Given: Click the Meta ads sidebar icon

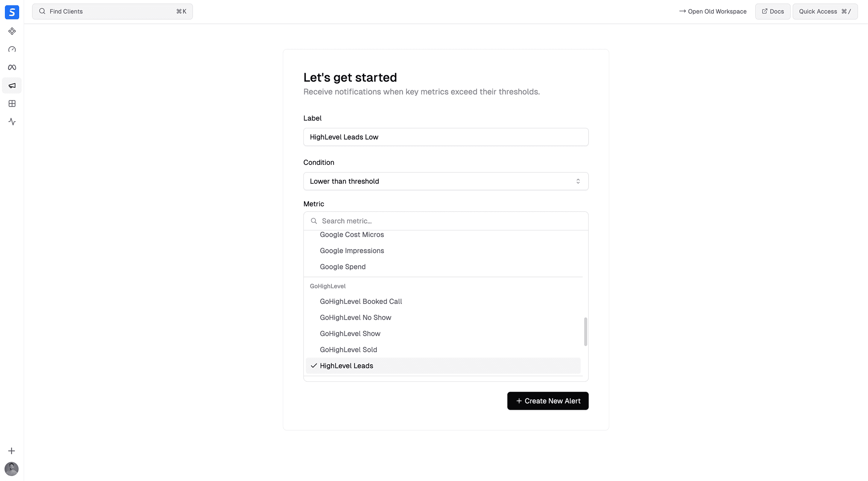Looking at the screenshot, I should pyautogui.click(x=12, y=67).
